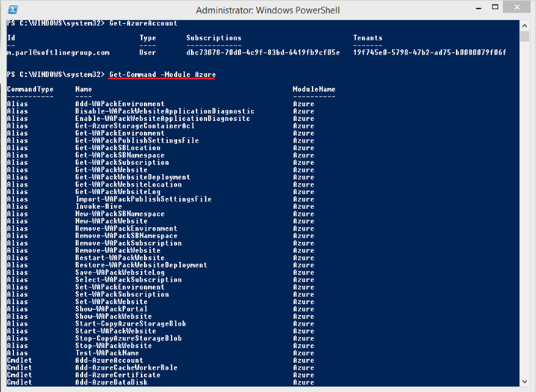Screen dimensions: 536x392
Task: Click Get-WAPackWebsite entry
Action: point(111,169)
